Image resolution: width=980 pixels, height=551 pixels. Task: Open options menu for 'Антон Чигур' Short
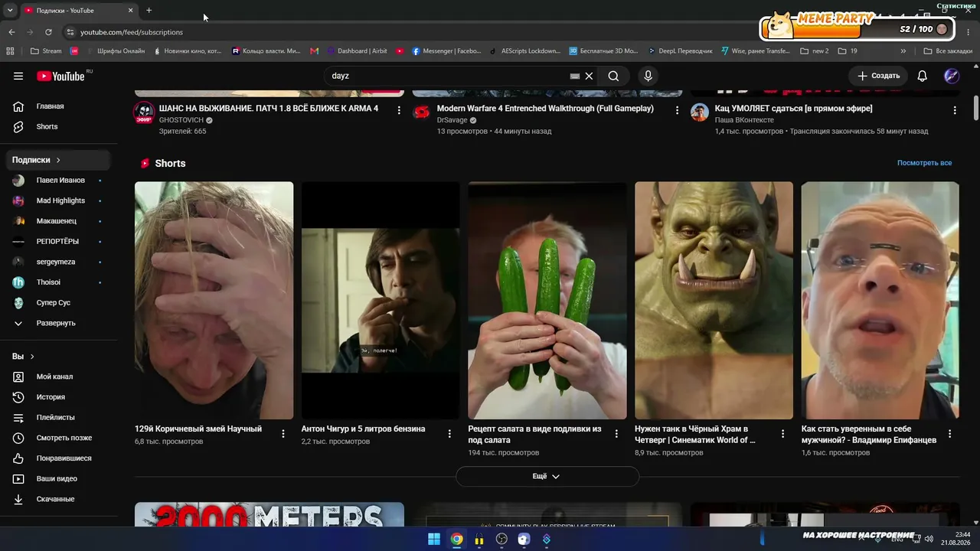tap(449, 434)
